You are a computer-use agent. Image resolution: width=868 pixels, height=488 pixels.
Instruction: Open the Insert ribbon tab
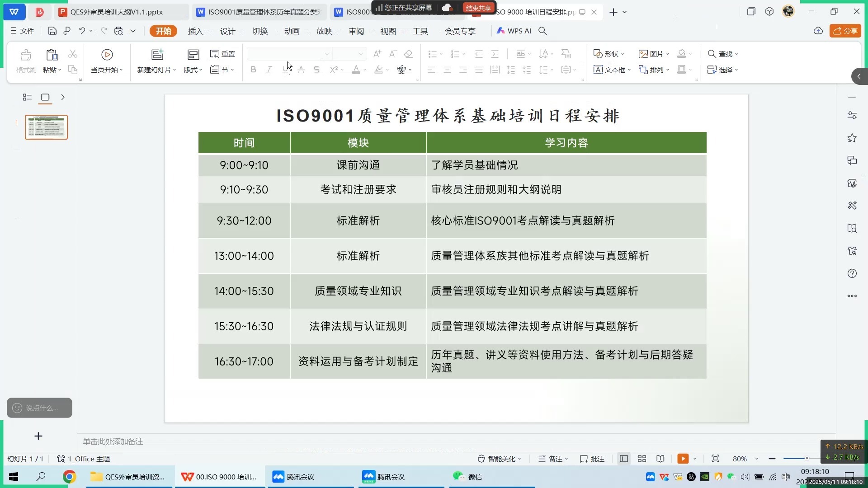195,31
